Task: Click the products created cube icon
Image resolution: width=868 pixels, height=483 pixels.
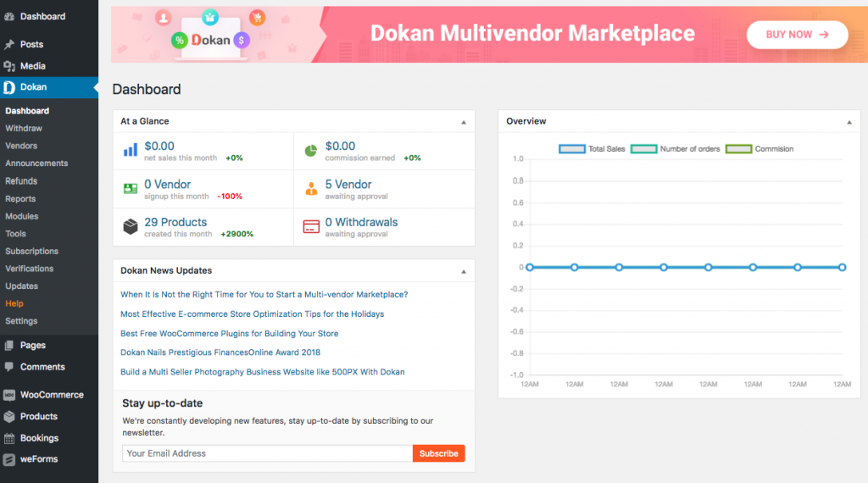Action: coord(131,227)
